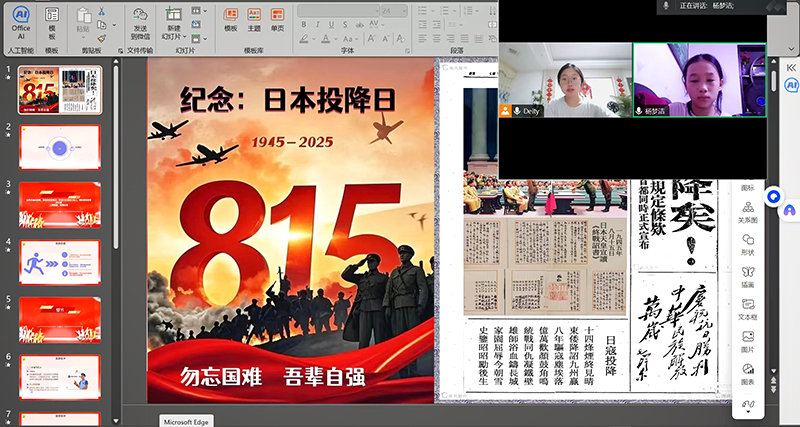The height and width of the screenshot is (427, 800).
Task: Click the Microsoft Edge taskbar label
Action: 186,421
